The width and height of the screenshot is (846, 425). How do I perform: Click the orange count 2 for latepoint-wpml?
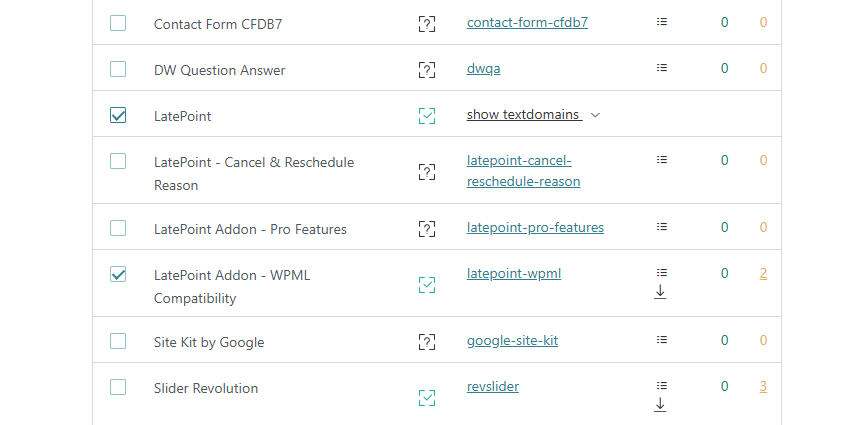[x=763, y=273]
